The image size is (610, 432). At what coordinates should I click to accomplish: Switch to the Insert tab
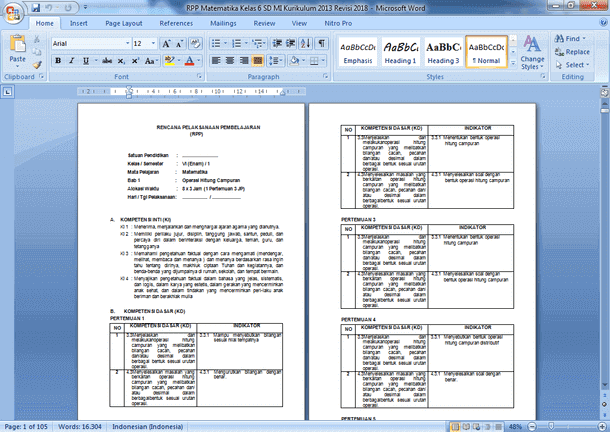pyautogui.click(x=79, y=23)
